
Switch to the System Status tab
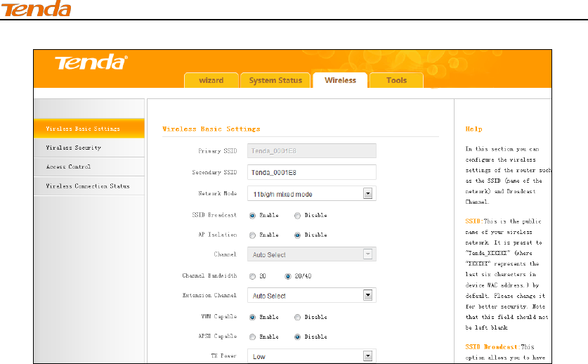[275, 80]
